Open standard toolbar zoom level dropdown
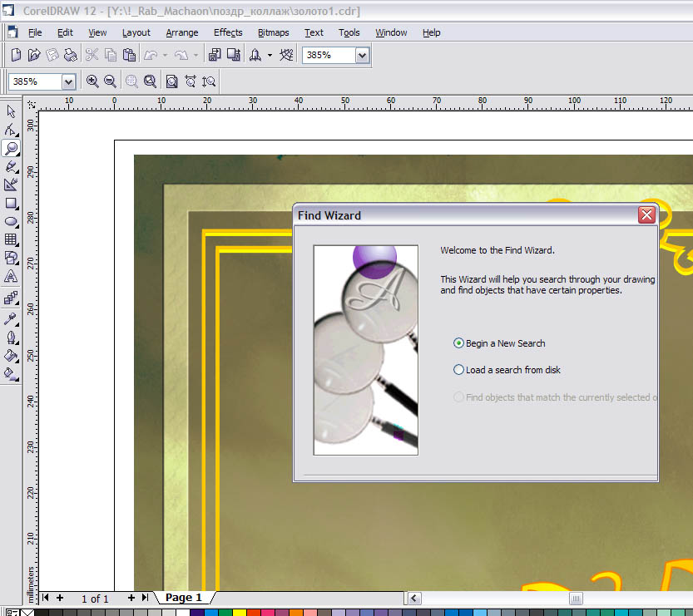This screenshot has width=693, height=616. tap(362, 55)
